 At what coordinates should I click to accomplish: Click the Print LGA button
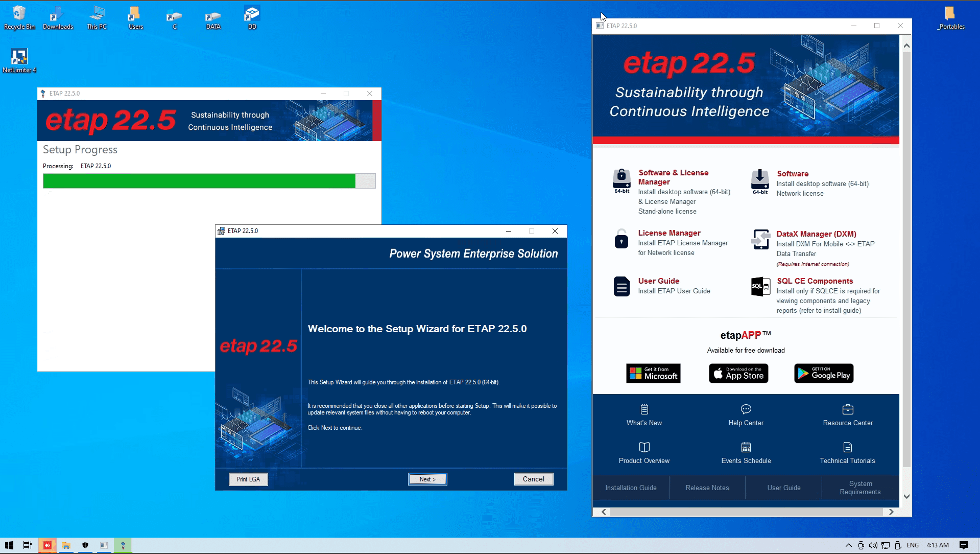click(248, 479)
